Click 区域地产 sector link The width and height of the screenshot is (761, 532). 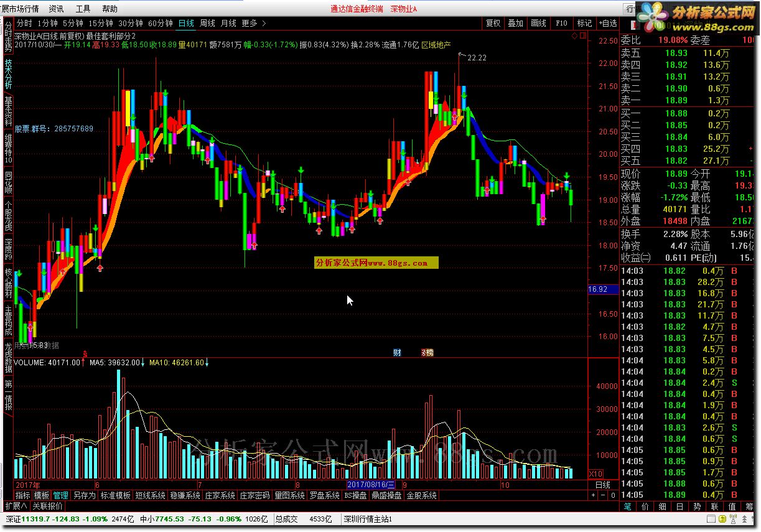436,45
